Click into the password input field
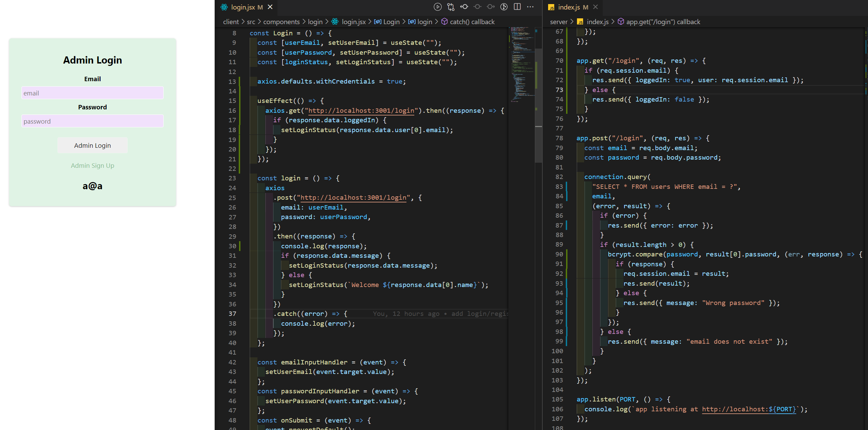Screen dimensions: 868x430 click(92, 121)
